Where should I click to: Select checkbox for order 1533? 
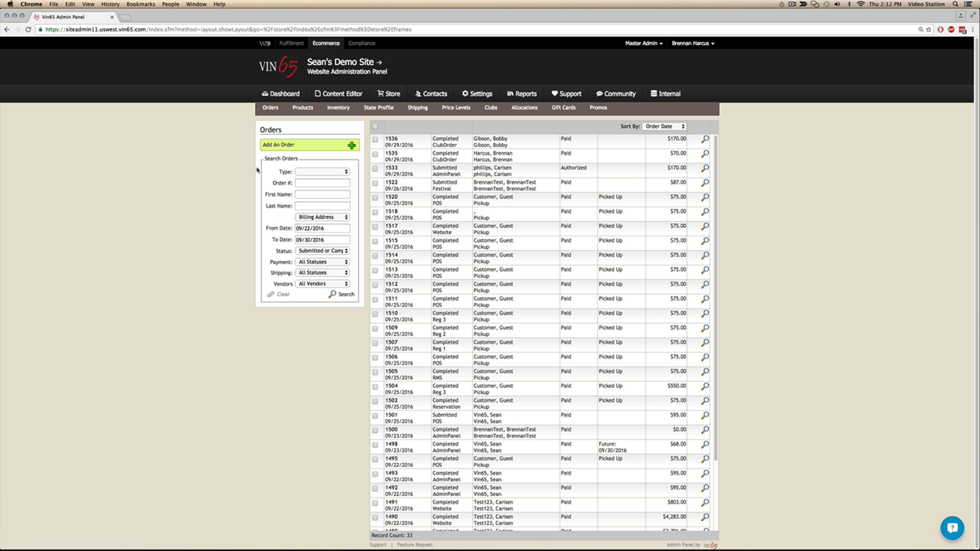375,169
